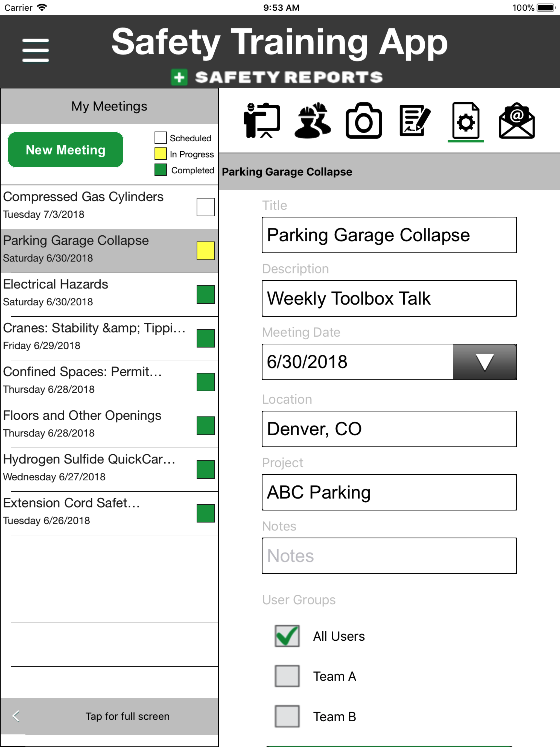
Task: Check the Team A checkbox
Action: 287,676
